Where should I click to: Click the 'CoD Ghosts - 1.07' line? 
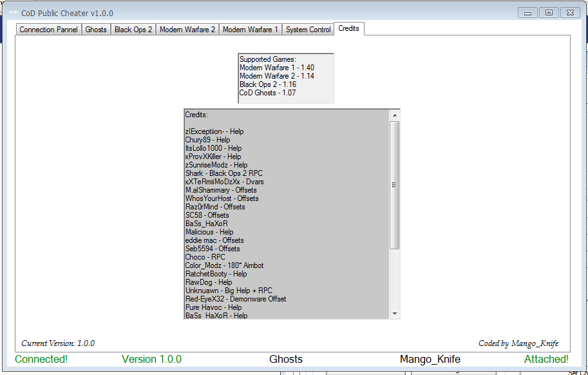point(267,93)
